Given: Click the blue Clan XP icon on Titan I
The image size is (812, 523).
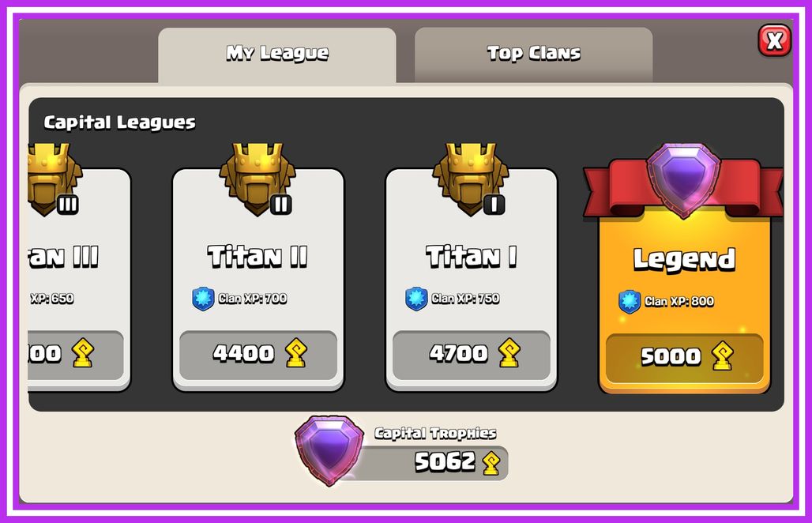Looking at the screenshot, I should pos(416,299).
